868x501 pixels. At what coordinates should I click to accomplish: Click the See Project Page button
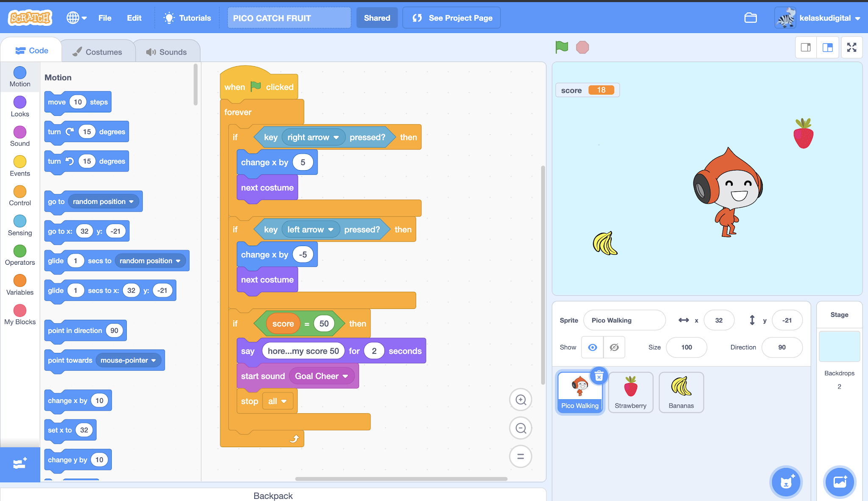tap(451, 17)
